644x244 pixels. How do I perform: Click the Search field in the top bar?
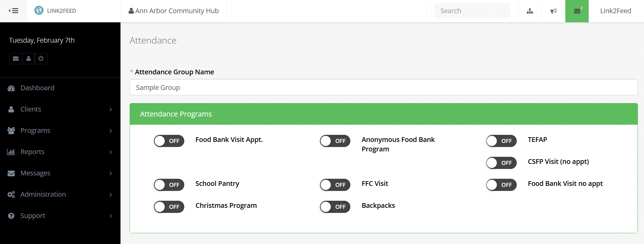[x=472, y=10]
